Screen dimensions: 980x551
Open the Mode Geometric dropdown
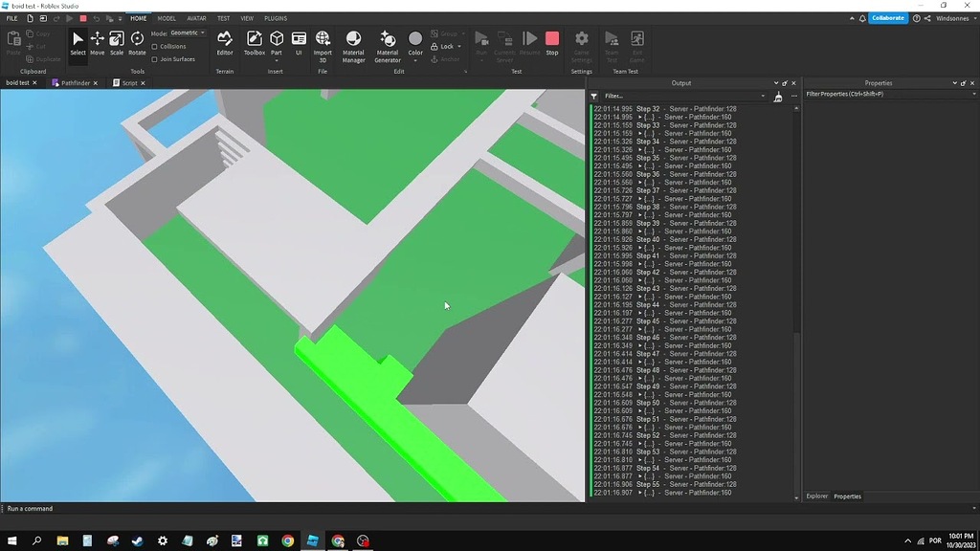pyautogui.click(x=188, y=33)
